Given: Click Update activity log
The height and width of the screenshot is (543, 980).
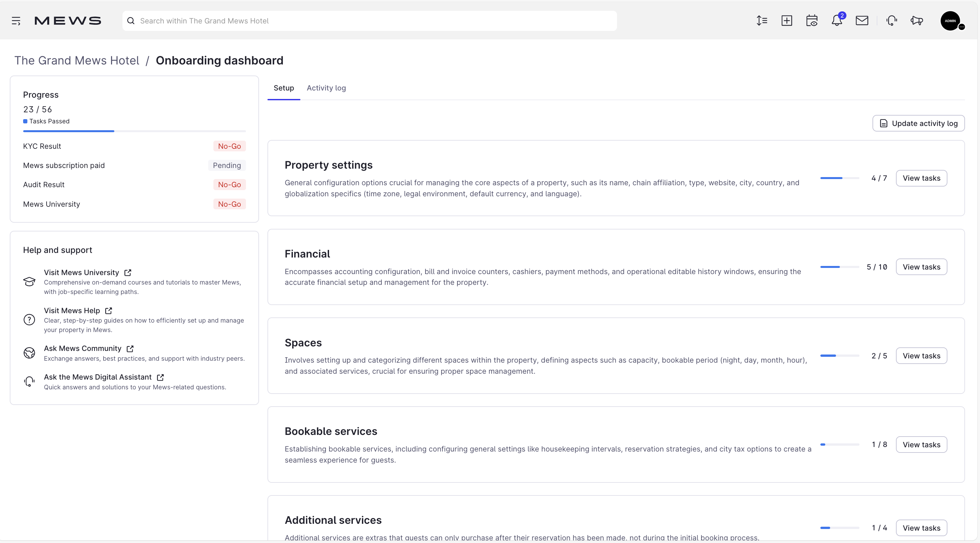Looking at the screenshot, I should [x=919, y=123].
